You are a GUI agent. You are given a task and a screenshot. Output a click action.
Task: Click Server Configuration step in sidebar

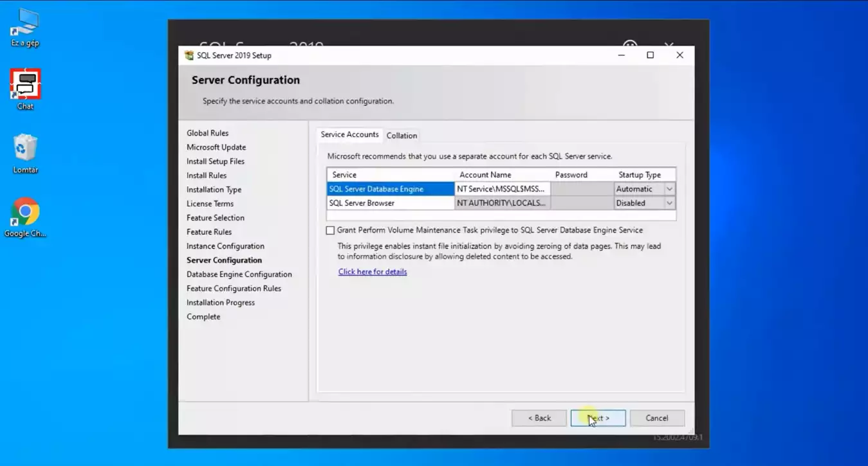pos(224,260)
